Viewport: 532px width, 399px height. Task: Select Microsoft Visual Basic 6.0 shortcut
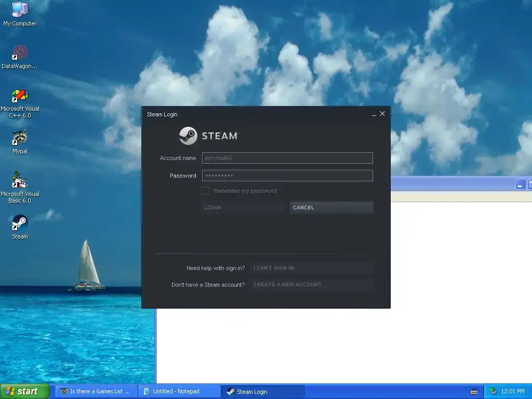pyautogui.click(x=20, y=188)
